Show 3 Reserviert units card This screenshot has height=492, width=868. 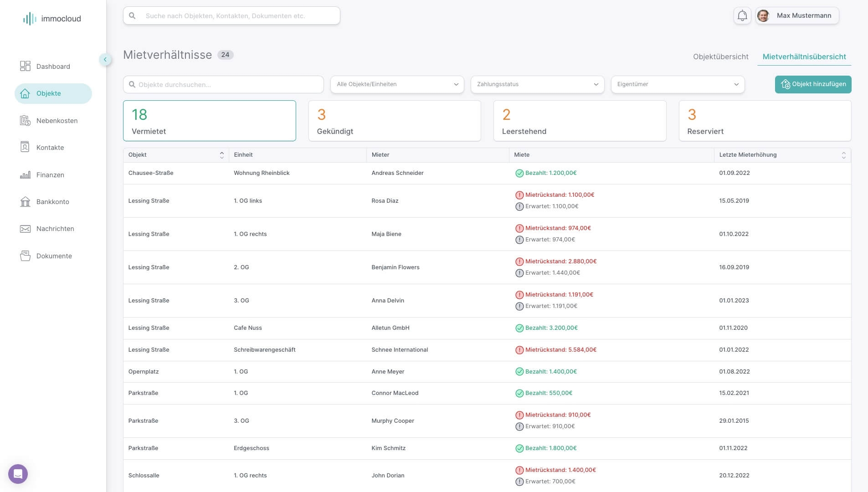point(765,121)
